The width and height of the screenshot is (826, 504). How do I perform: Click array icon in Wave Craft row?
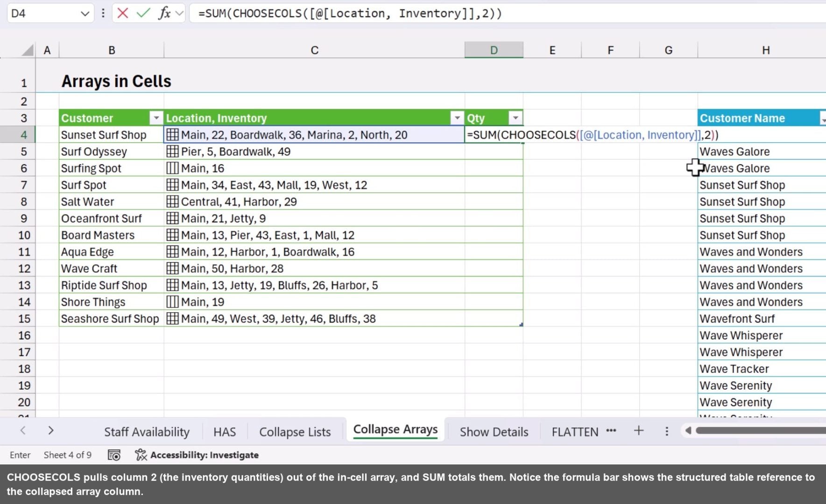pos(172,268)
